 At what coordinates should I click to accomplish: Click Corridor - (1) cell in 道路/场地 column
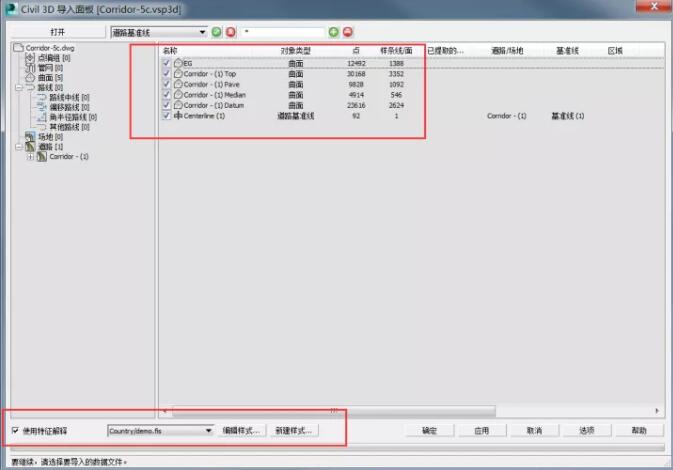click(506, 116)
